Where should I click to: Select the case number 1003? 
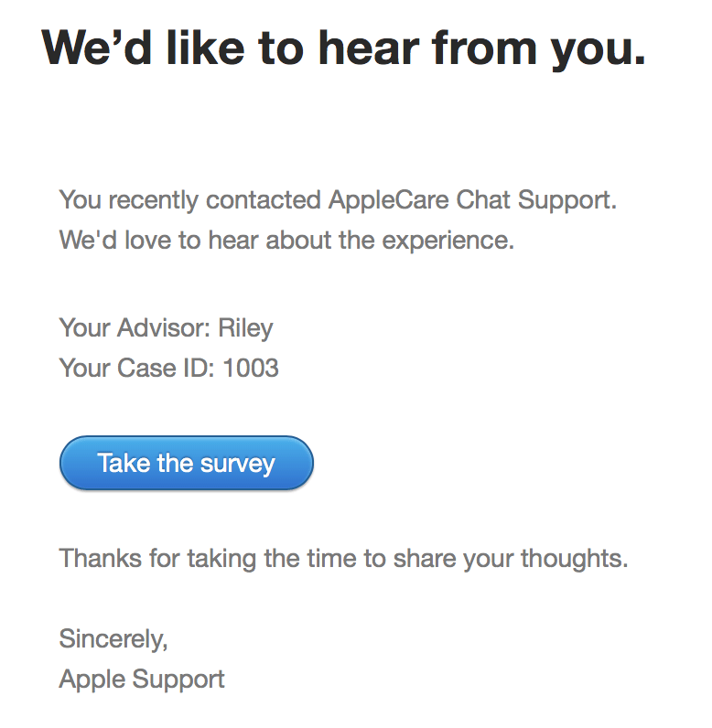point(251,369)
